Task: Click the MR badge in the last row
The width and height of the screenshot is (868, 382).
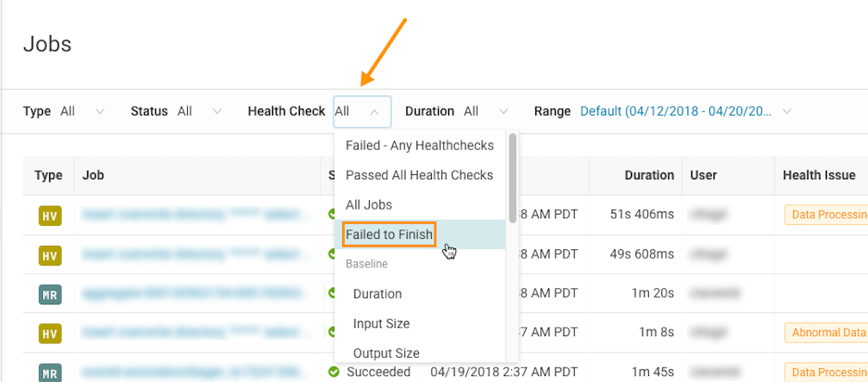Action: tap(50, 372)
